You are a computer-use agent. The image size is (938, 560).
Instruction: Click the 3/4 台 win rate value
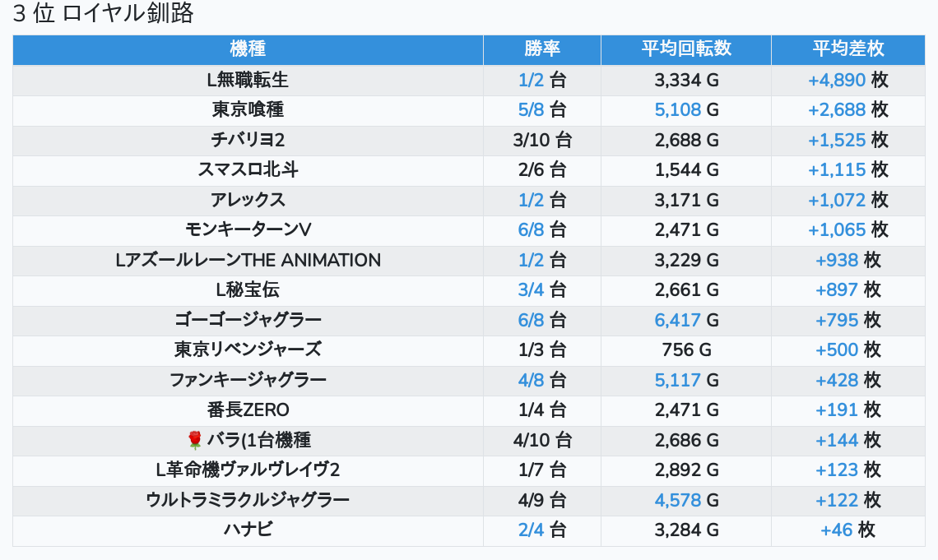click(541, 289)
